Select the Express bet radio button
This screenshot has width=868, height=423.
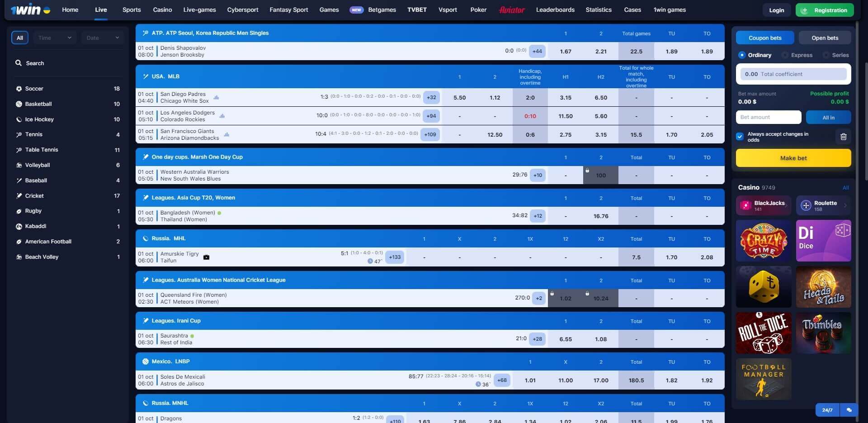coord(786,55)
